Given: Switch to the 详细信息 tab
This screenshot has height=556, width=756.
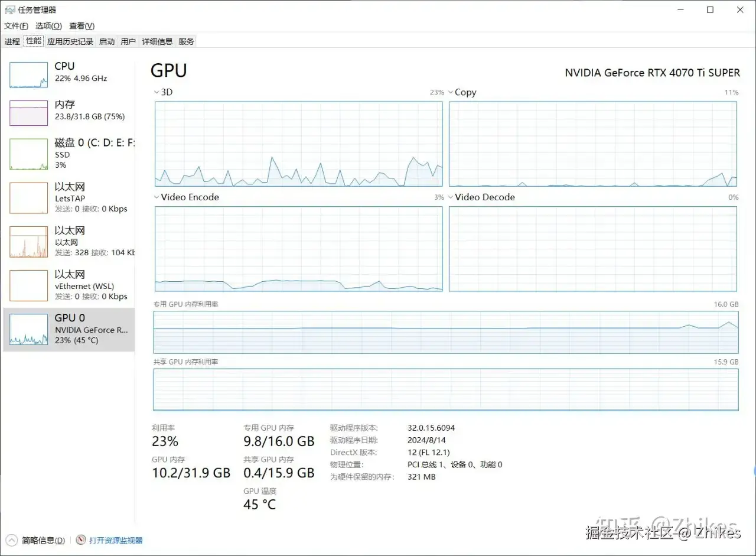Looking at the screenshot, I should (x=157, y=41).
